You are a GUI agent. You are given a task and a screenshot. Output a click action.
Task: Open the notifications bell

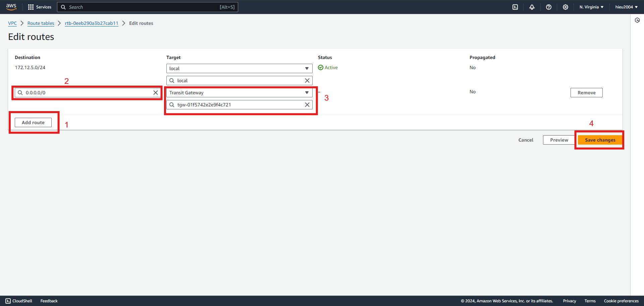coord(532,7)
